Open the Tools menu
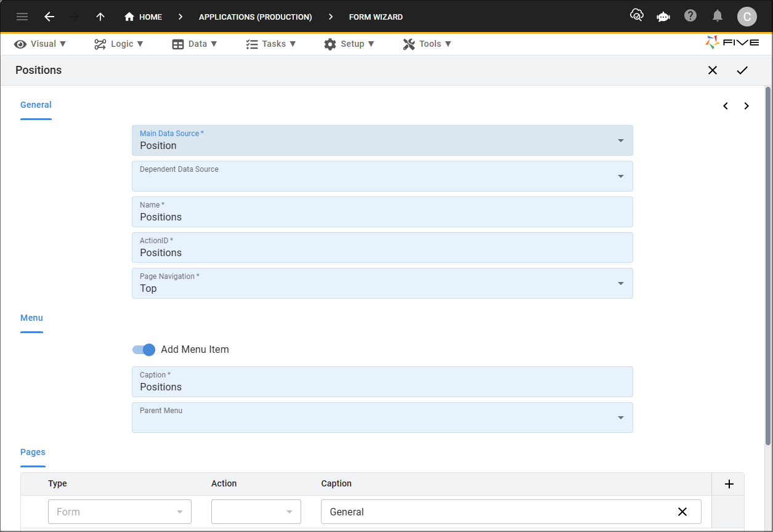The height and width of the screenshot is (532, 773). 427,44
